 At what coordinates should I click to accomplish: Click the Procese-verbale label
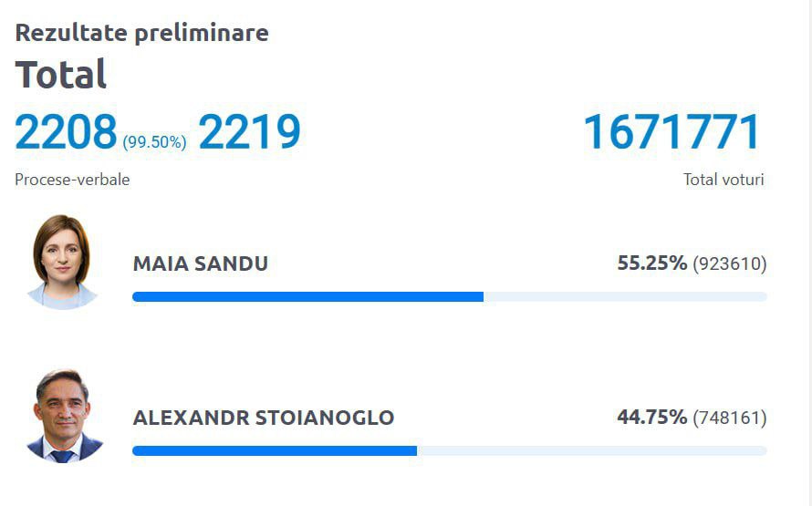tap(72, 180)
